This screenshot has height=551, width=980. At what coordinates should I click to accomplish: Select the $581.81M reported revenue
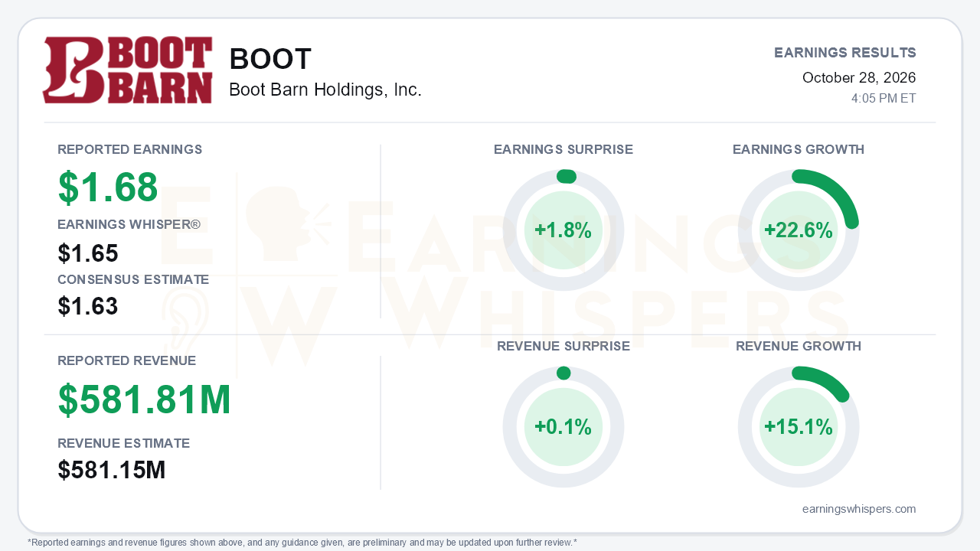pos(145,399)
